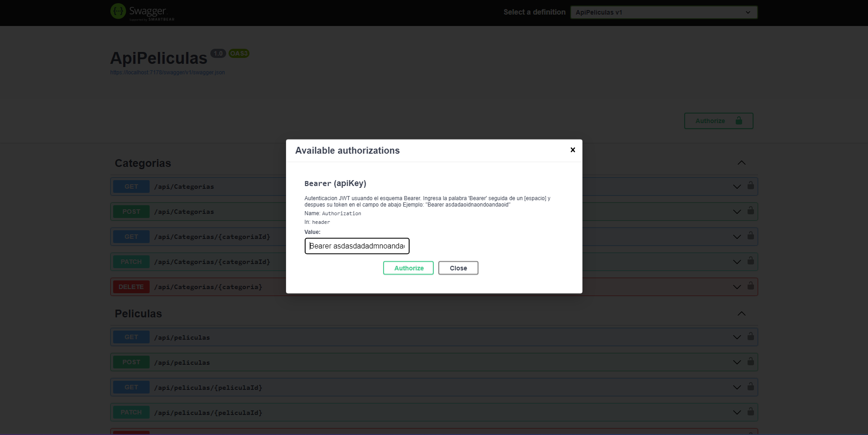This screenshot has height=435, width=868.
Task: Click the Swagger logo in the header
Action: tap(142, 12)
